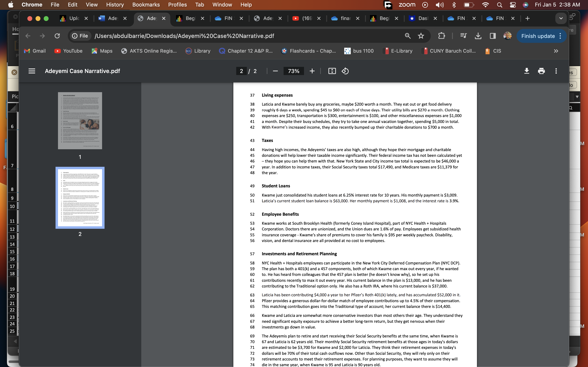Rotate the PDF counterclockwise
Screen dimensions: 588x367
coord(345,71)
